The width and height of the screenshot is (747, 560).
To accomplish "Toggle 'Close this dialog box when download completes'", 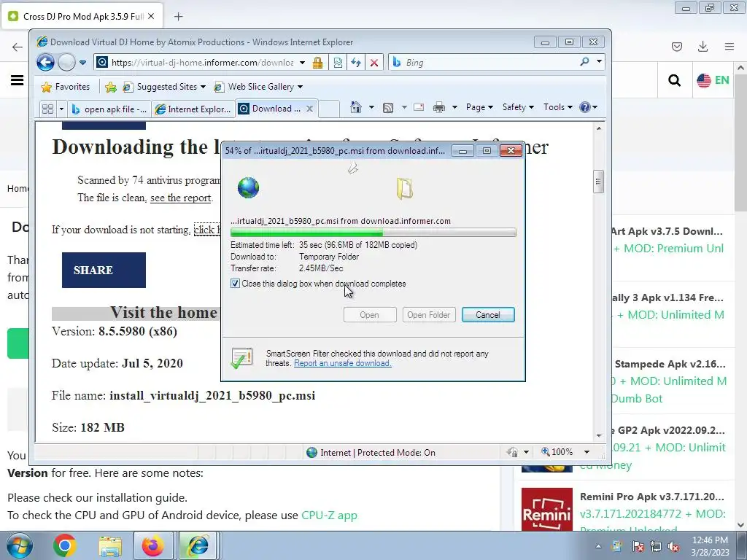I will coord(235,284).
